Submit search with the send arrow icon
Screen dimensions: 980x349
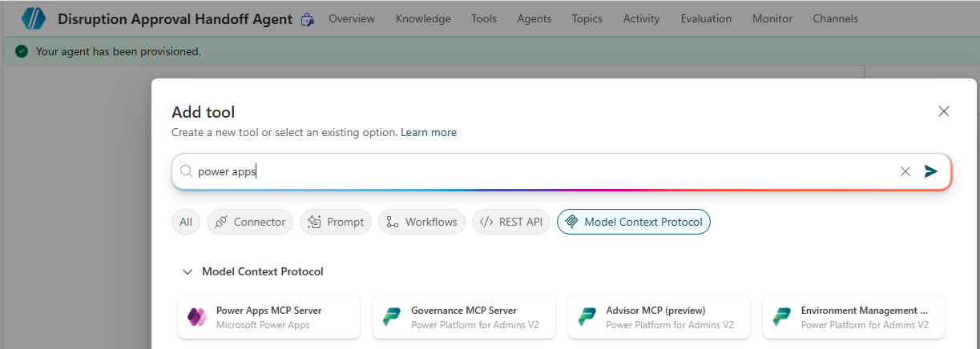(x=930, y=171)
